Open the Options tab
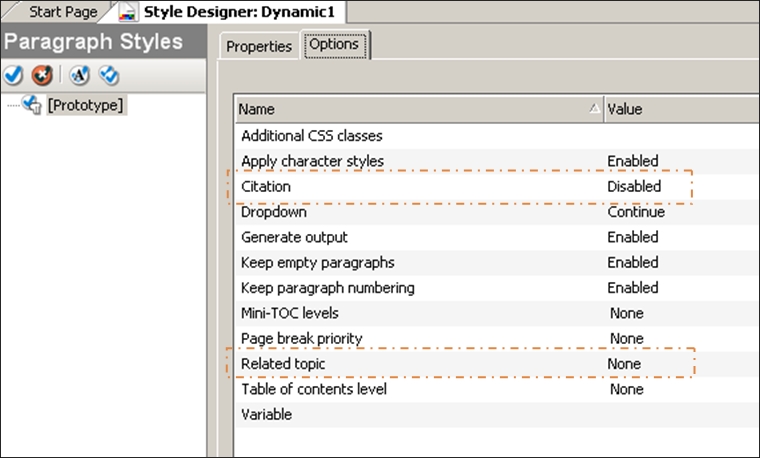The height and width of the screenshot is (458, 760). click(335, 45)
